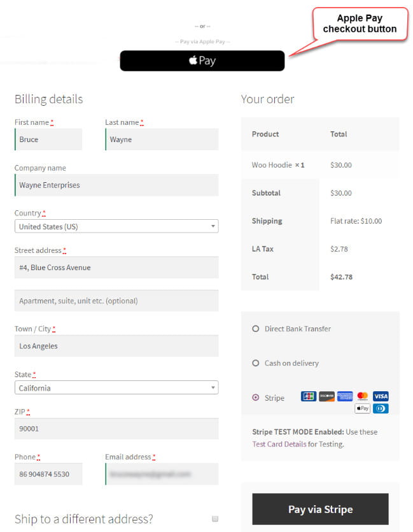Click the Your order section heading
Image resolution: width=413 pixels, height=532 pixels.
(267, 99)
